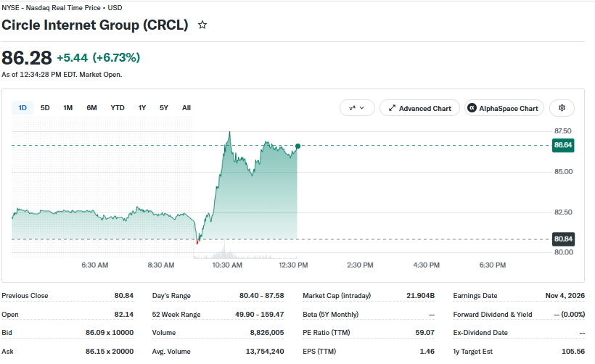Click the Ex-Dividend Date label

[x=480, y=333]
